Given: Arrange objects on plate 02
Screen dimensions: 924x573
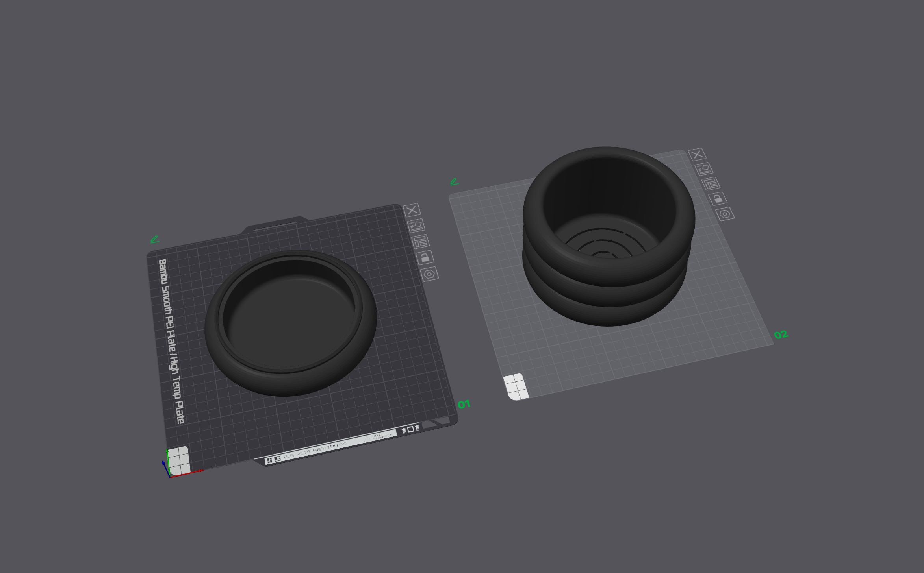Looking at the screenshot, I should tap(711, 183).
